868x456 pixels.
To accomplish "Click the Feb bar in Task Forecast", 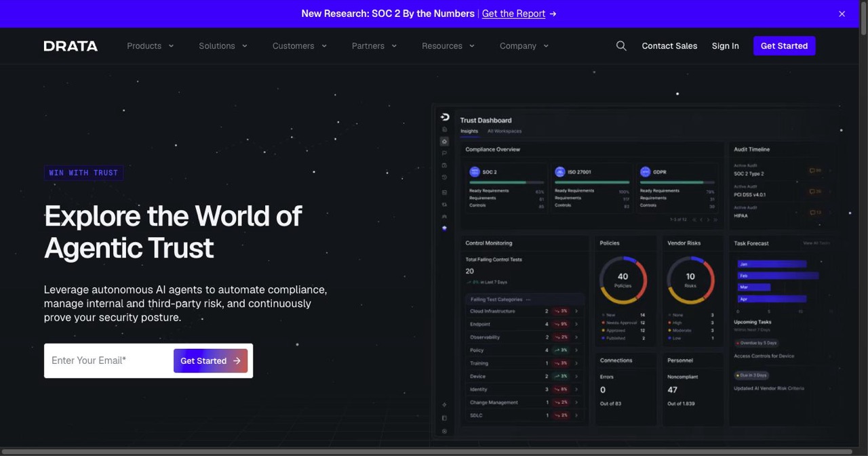I will (x=778, y=276).
